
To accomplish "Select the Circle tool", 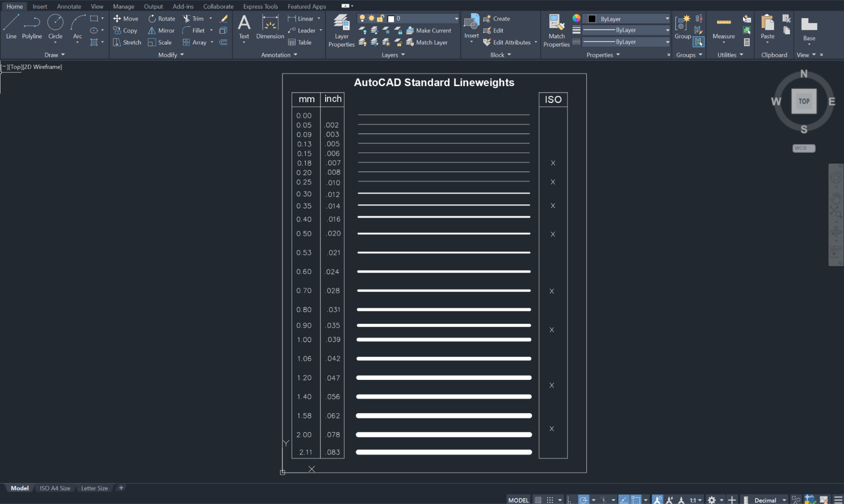I will coord(55,27).
